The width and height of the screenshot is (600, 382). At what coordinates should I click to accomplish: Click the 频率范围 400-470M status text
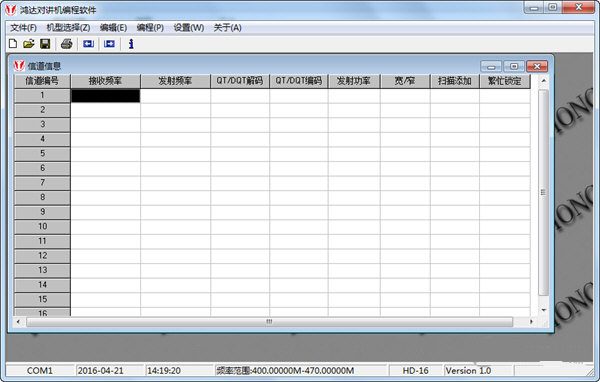tap(285, 371)
